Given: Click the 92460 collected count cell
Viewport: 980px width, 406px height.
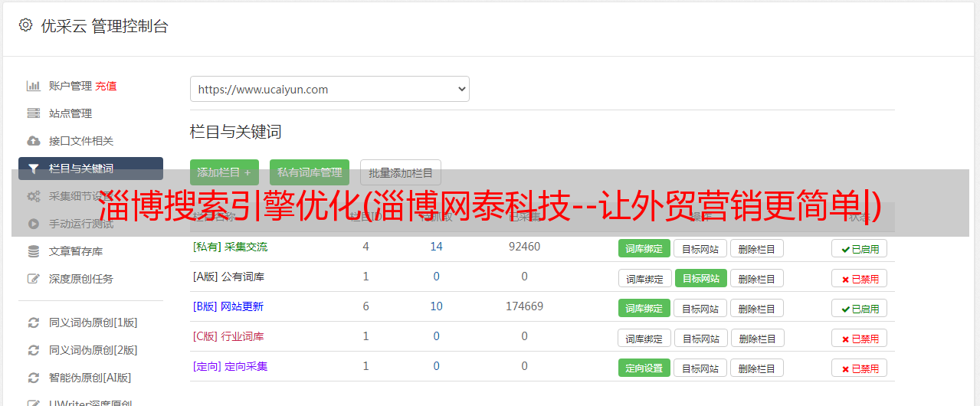Looking at the screenshot, I should [524, 247].
